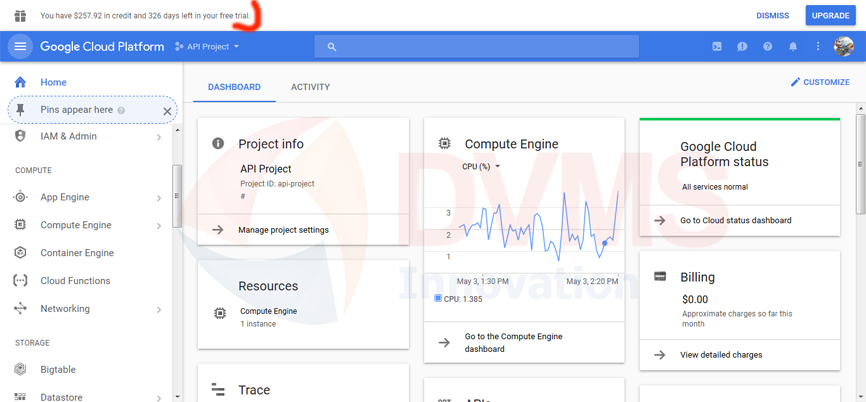Screen dimensions: 866x402
Task: Click the sidebar vertical scrollbar thumb
Action: tap(177, 196)
